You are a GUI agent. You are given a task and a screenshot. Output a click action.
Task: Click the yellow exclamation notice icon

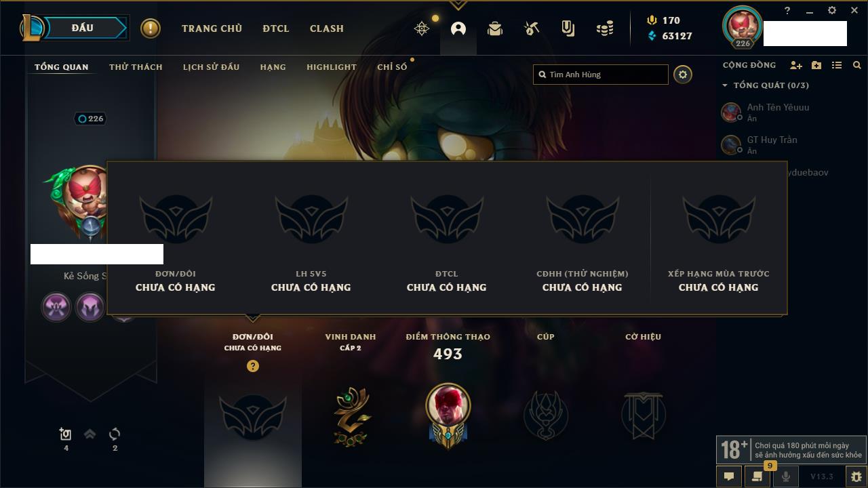(x=151, y=28)
